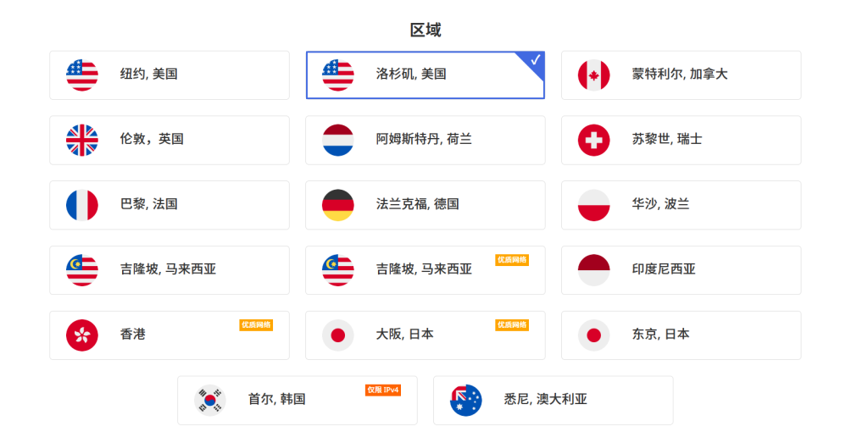Choose the 华沙, 波兰 region card
The width and height of the screenshot is (868, 443).
pos(681,205)
